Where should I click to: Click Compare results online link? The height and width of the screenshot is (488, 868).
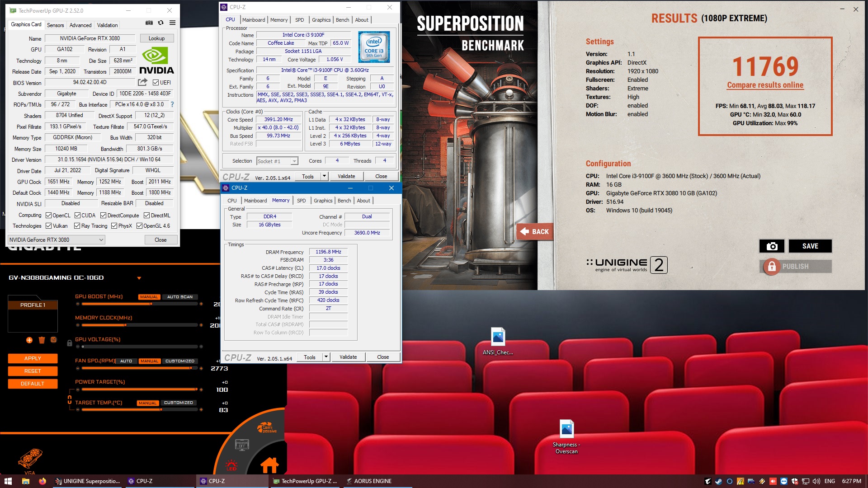point(765,85)
